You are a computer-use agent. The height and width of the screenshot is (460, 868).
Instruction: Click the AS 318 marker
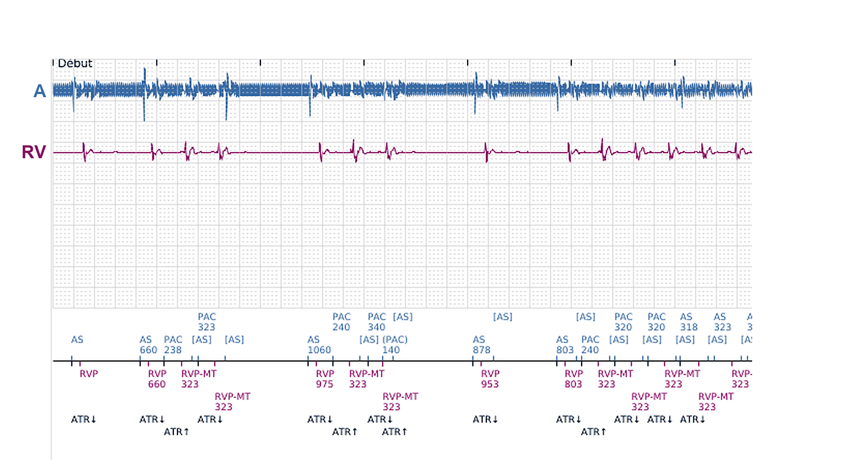tap(688, 322)
